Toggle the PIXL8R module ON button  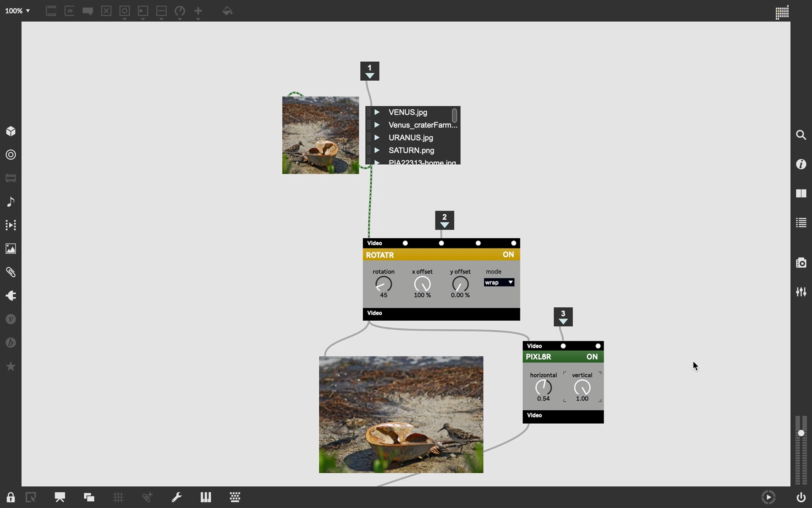coord(592,357)
